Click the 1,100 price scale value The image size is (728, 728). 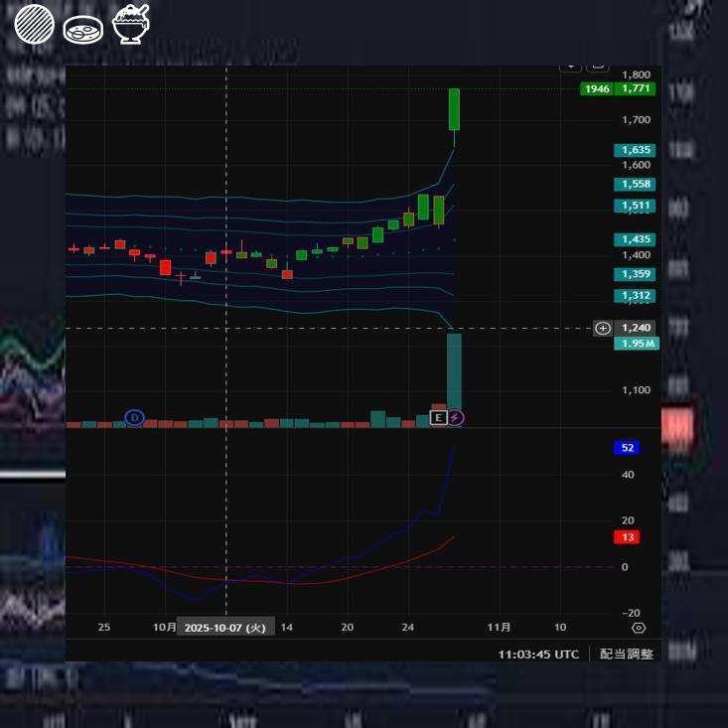click(636, 390)
